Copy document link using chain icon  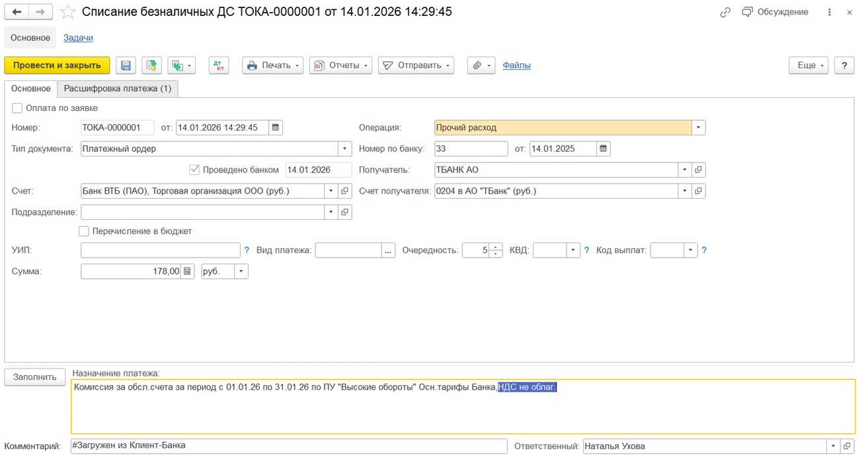[x=725, y=12]
